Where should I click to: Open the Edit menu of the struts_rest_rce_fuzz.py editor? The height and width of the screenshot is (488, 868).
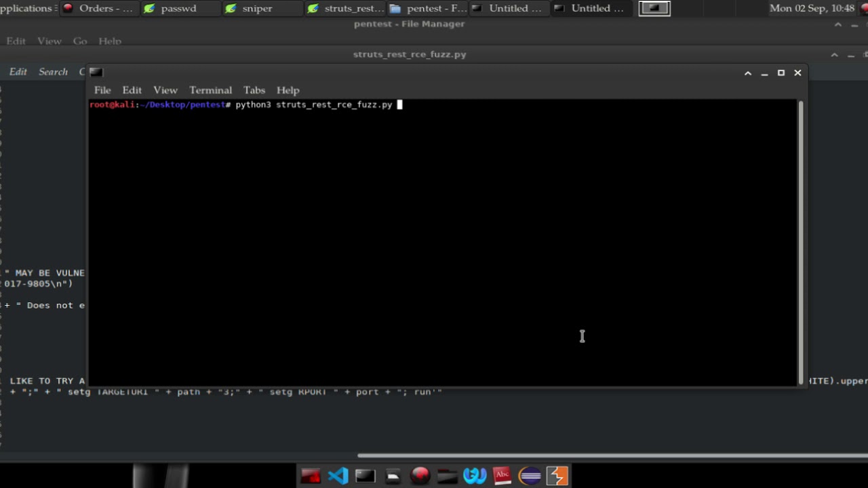(18, 72)
